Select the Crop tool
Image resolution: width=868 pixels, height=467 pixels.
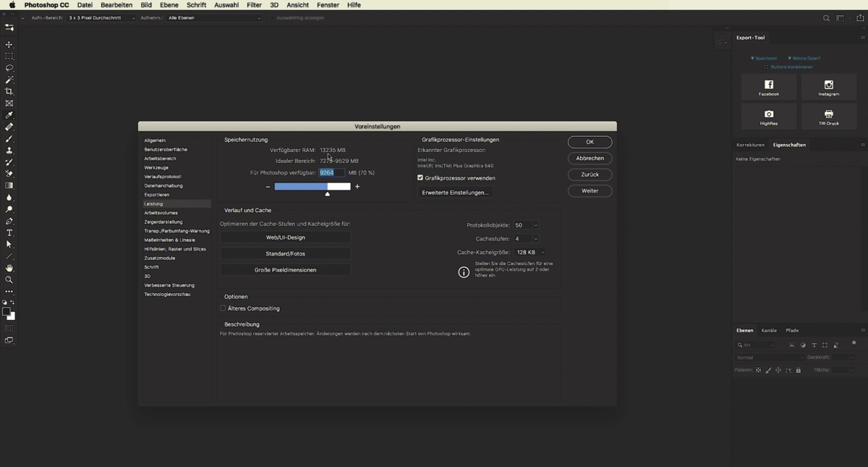click(9, 92)
